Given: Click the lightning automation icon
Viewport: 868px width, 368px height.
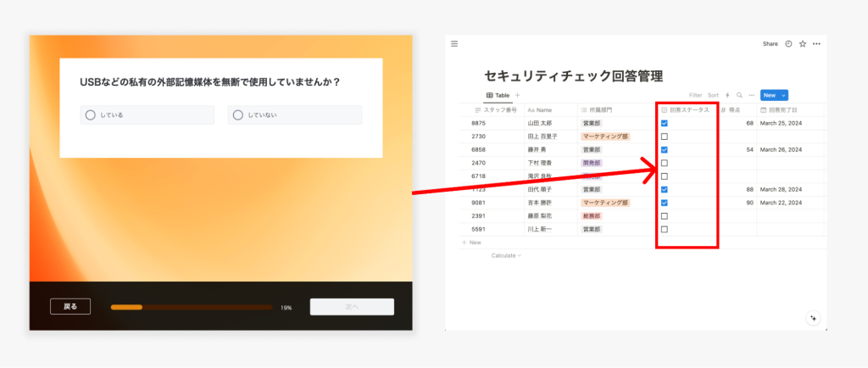Looking at the screenshot, I should point(727,96).
